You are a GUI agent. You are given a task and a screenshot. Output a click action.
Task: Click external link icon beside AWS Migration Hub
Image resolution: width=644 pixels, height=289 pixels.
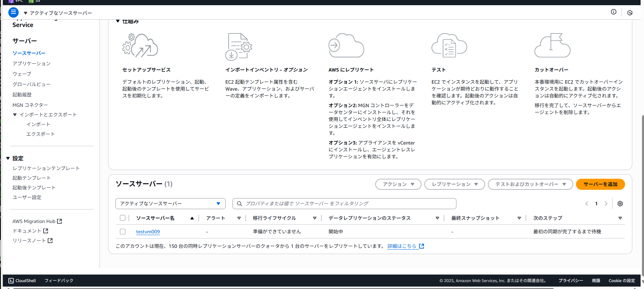tap(59, 221)
